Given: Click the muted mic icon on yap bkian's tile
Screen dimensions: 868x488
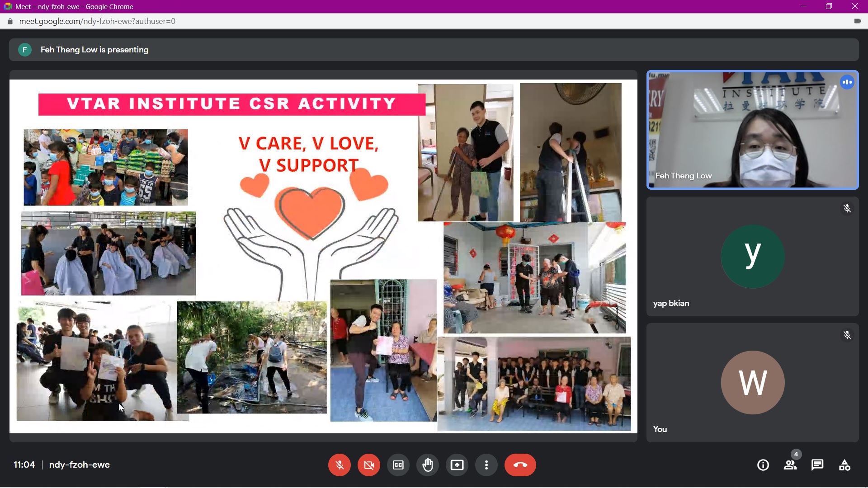Looking at the screenshot, I should [847, 208].
